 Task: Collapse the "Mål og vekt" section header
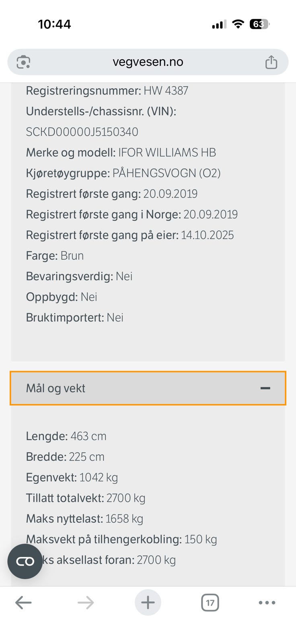coord(55,388)
